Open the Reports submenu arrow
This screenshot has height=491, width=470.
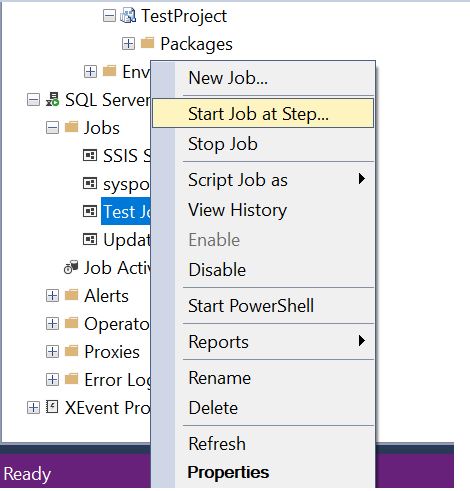click(x=362, y=341)
